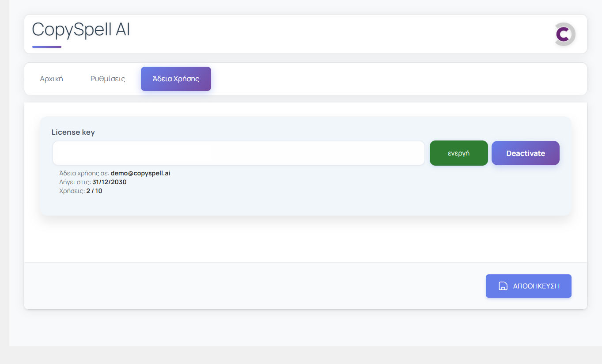Image resolution: width=602 pixels, height=364 pixels.
Task: Click the purple underline beneath the title
Action: point(47,46)
